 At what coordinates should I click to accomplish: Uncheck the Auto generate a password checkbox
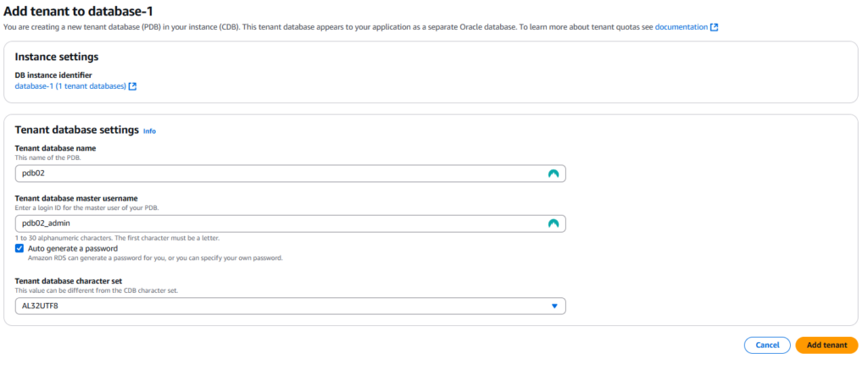click(19, 248)
